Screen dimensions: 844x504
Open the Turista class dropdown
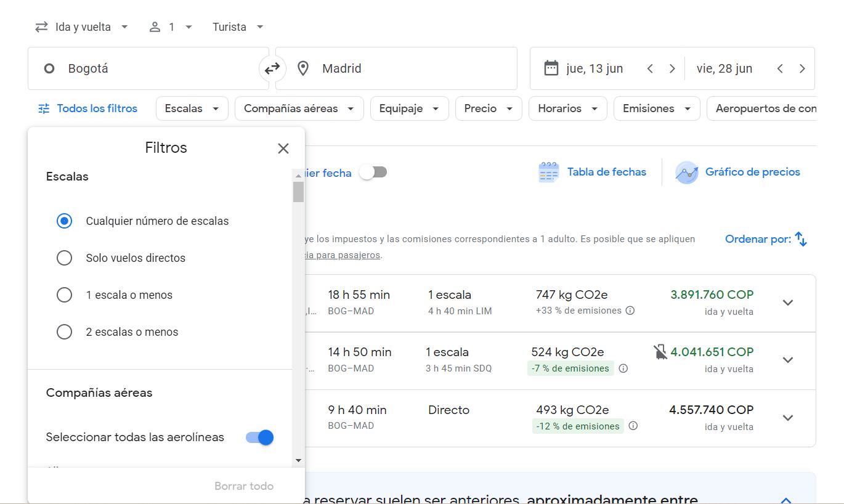click(x=238, y=27)
